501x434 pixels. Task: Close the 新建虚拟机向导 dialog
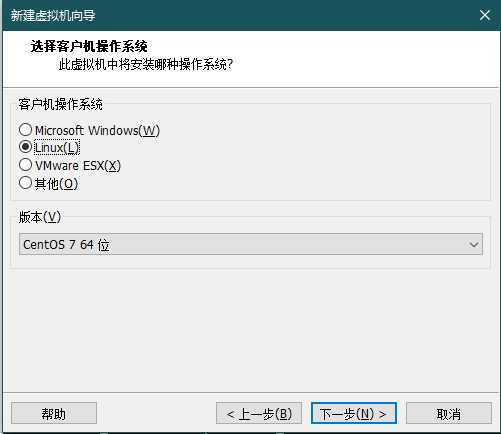(x=485, y=15)
